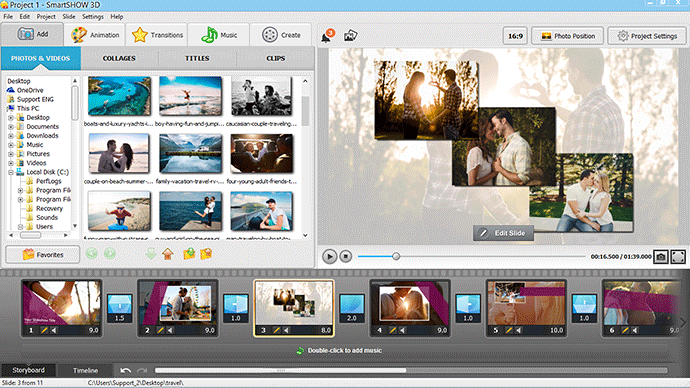The height and width of the screenshot is (388, 690).
Task: Expand the Videos tree node
Action: tap(11, 163)
